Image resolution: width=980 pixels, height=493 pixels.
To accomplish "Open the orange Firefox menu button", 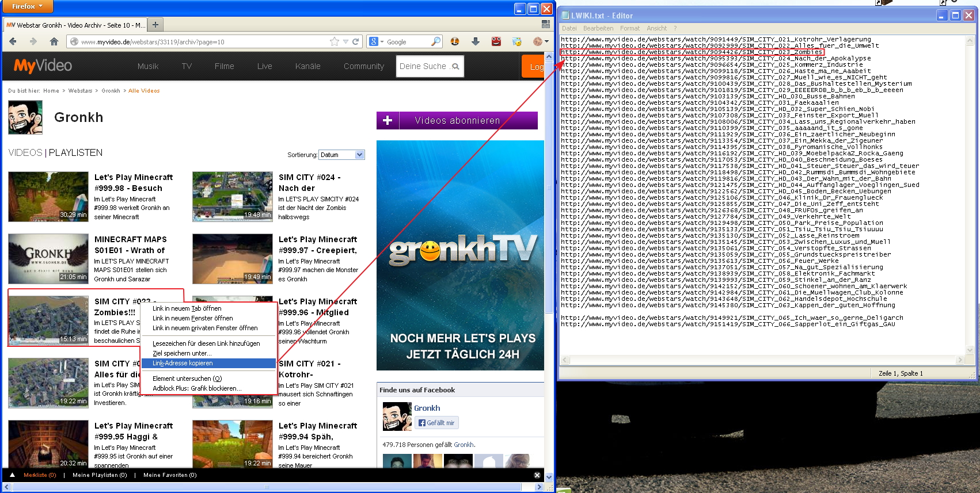I will coord(27,6).
